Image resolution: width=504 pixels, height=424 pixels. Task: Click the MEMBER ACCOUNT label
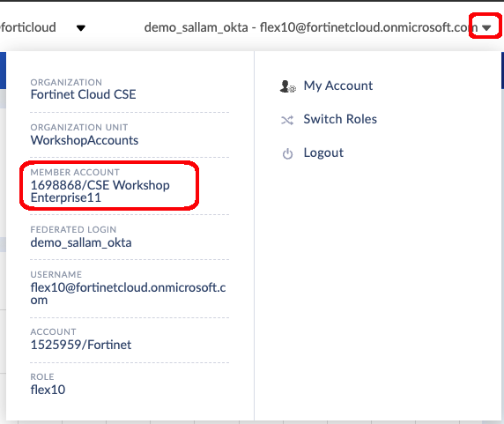[75, 172]
